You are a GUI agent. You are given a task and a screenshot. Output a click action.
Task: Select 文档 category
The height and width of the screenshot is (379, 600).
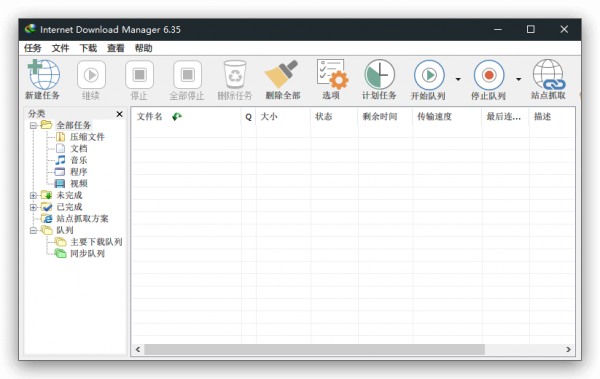click(x=79, y=149)
